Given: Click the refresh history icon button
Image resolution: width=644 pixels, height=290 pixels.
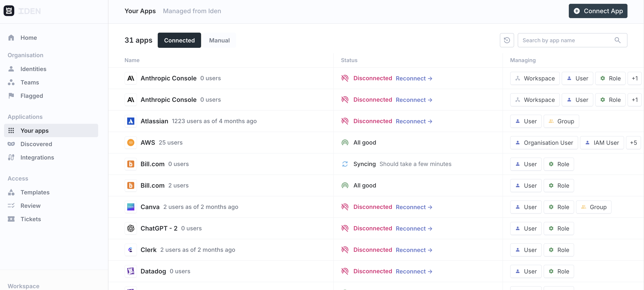Looking at the screenshot, I should click(507, 40).
